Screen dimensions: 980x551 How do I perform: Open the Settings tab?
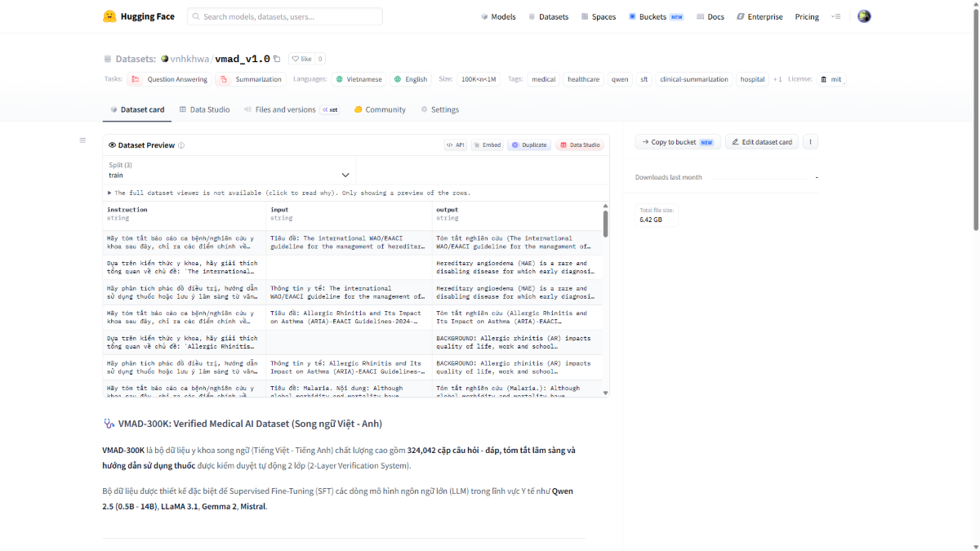439,109
